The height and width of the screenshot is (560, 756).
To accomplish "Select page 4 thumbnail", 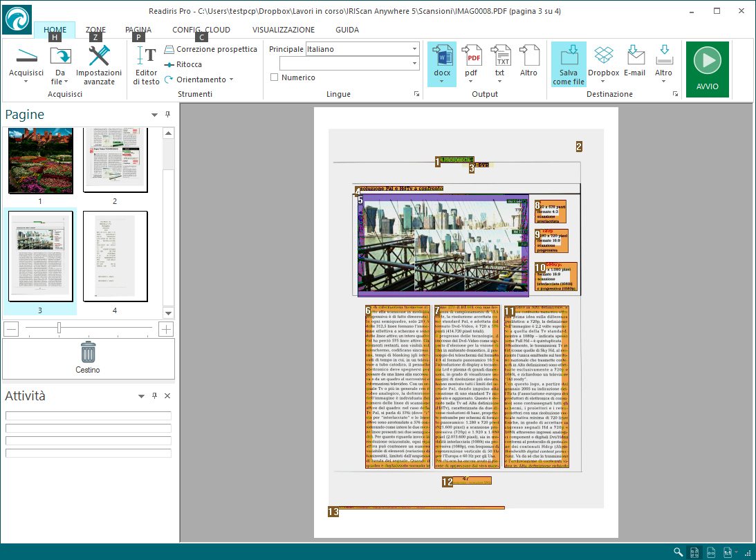I will click(x=115, y=256).
